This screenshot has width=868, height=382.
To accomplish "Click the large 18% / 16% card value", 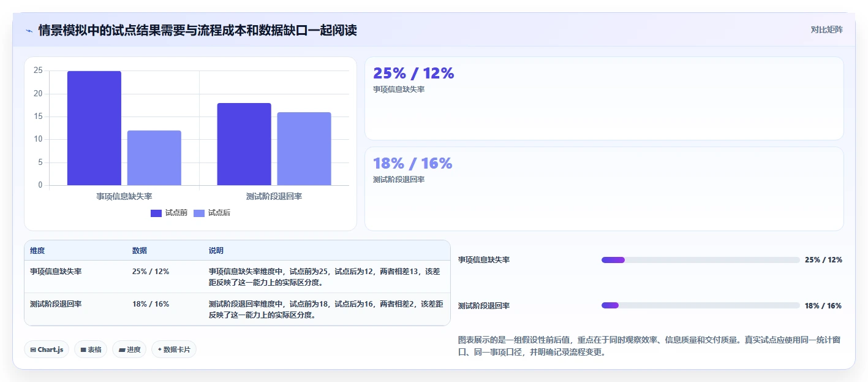I will pos(412,164).
